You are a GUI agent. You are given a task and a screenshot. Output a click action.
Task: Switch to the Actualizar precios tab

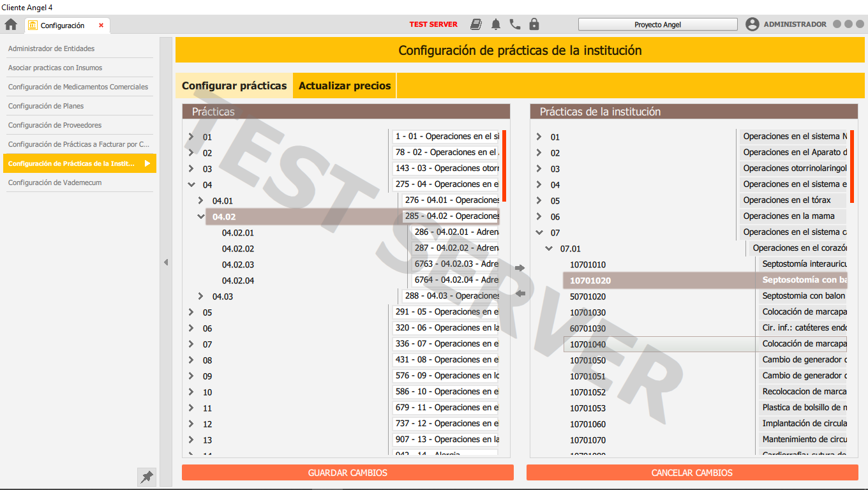pyautogui.click(x=344, y=85)
